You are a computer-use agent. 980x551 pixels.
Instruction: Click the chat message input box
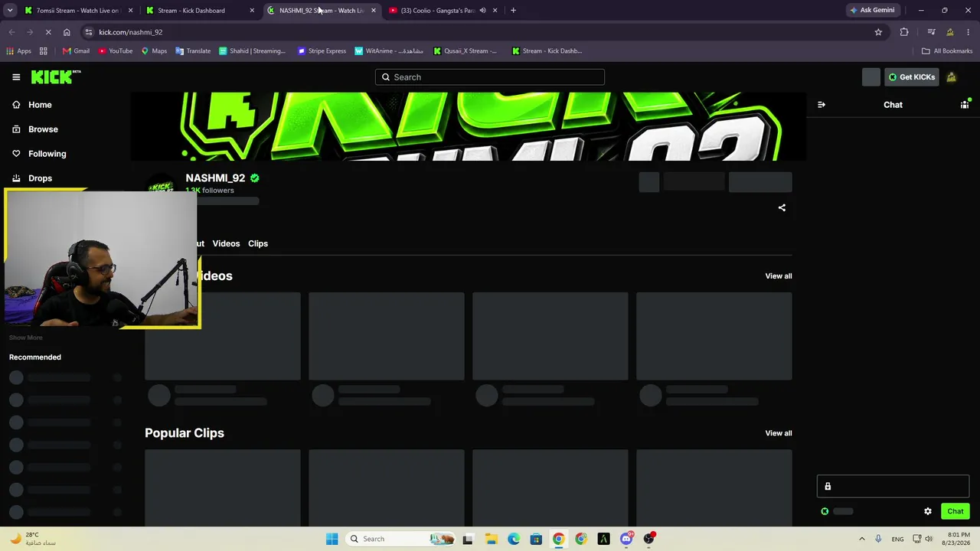893,486
